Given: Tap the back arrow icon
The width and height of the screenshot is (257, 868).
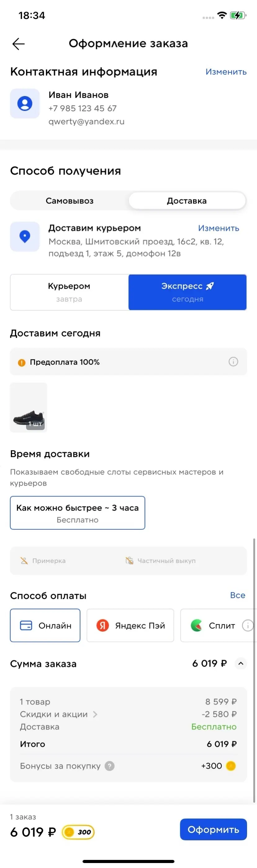Looking at the screenshot, I should [x=19, y=44].
